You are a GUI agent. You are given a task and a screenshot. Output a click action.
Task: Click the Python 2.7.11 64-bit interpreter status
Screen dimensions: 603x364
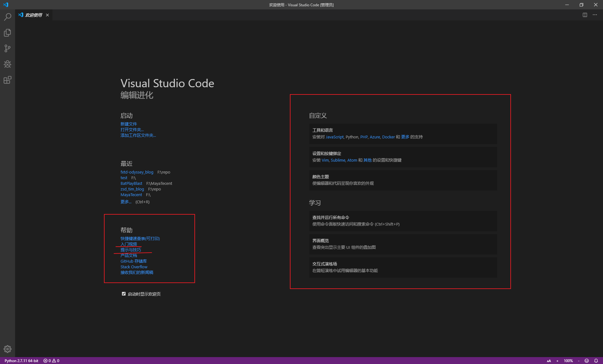coord(21,361)
